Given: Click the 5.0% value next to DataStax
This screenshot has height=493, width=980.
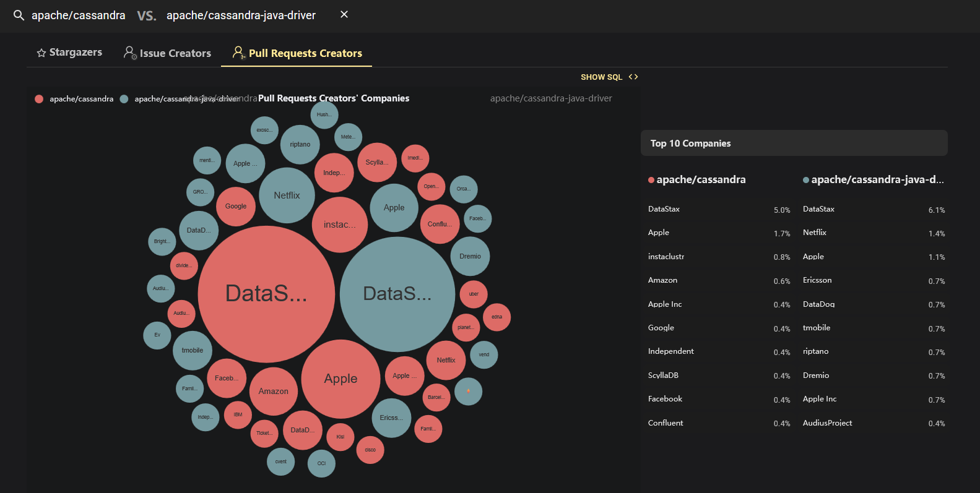Looking at the screenshot, I should coord(782,210).
